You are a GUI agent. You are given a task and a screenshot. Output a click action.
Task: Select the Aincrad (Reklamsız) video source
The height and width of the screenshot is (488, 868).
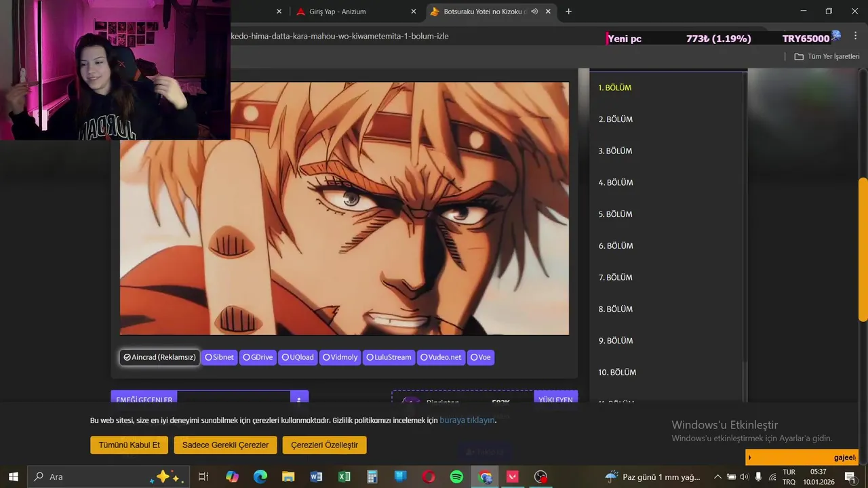[x=159, y=357]
